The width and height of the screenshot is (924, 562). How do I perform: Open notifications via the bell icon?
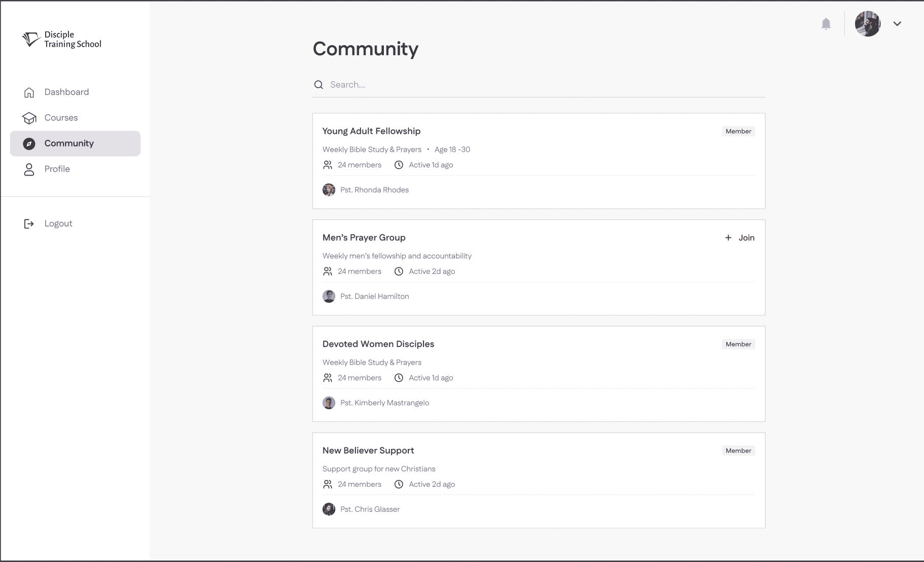pos(826,24)
